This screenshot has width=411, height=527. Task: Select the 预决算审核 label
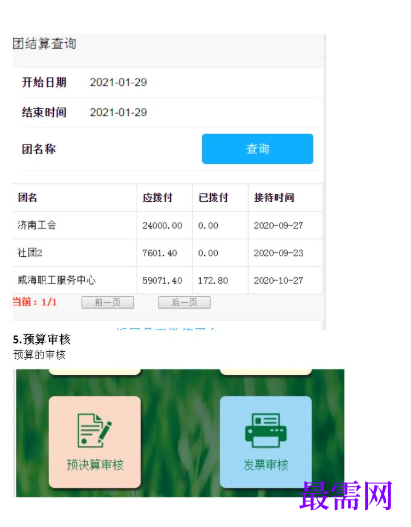tap(95, 465)
